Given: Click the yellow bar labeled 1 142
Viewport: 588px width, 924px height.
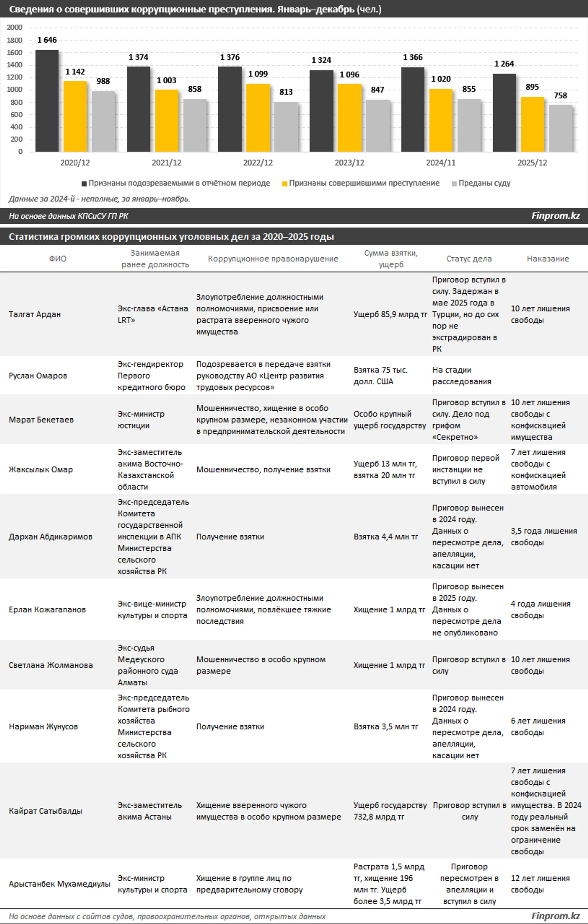Looking at the screenshot, I should pyautogui.click(x=75, y=116).
